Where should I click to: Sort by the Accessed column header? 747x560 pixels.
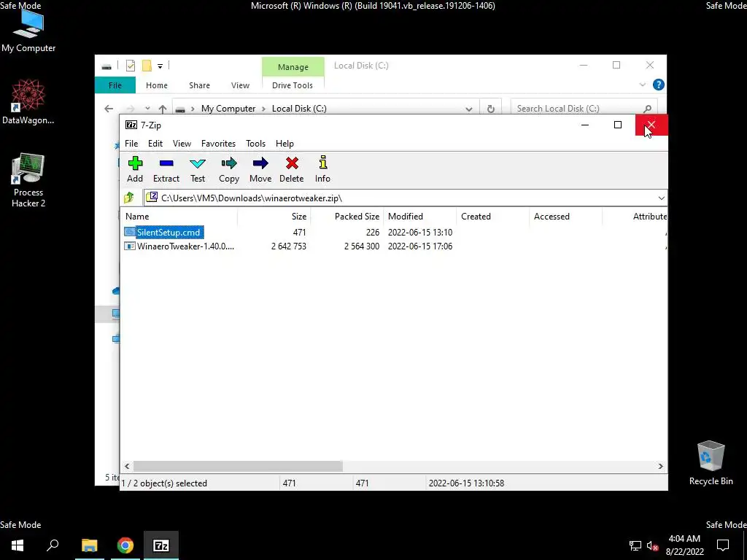pyautogui.click(x=565, y=216)
